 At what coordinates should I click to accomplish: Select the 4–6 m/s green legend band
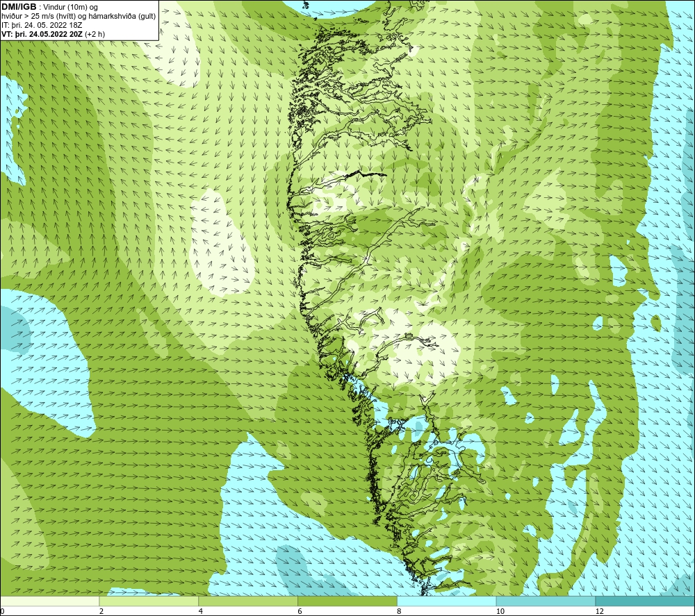[248, 601]
